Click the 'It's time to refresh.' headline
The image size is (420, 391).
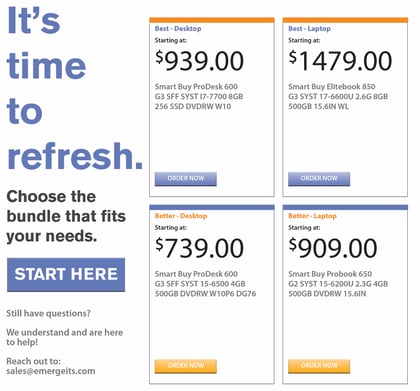coord(75,88)
